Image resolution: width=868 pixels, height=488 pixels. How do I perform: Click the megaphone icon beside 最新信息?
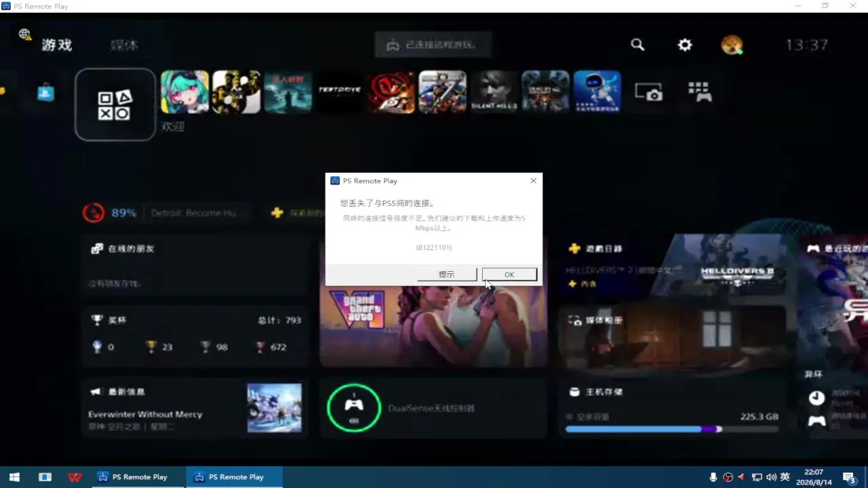point(96,392)
